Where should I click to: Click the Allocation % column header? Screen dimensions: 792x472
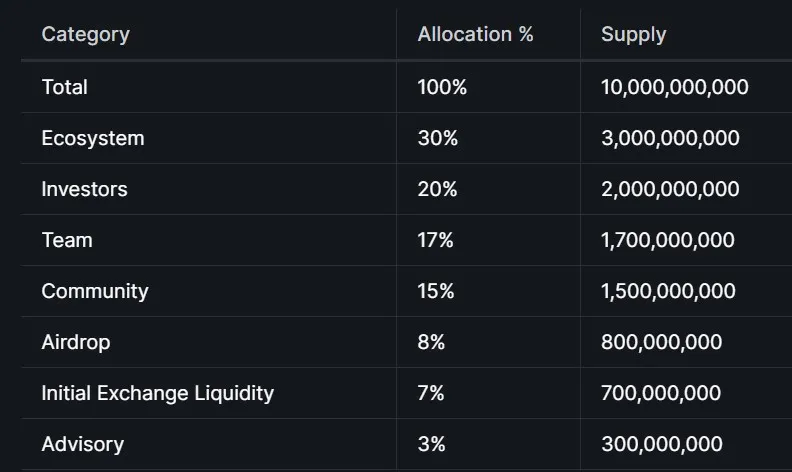(x=475, y=35)
